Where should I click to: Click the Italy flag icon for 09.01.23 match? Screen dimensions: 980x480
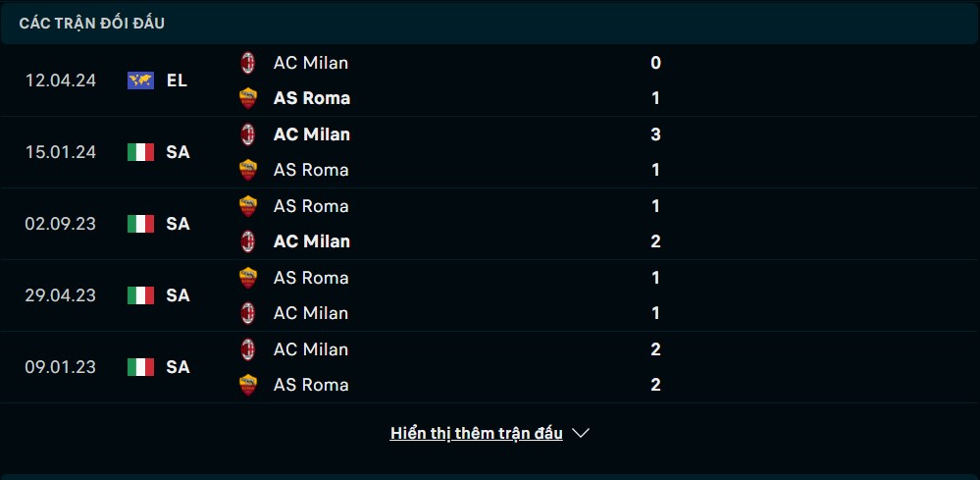click(140, 367)
